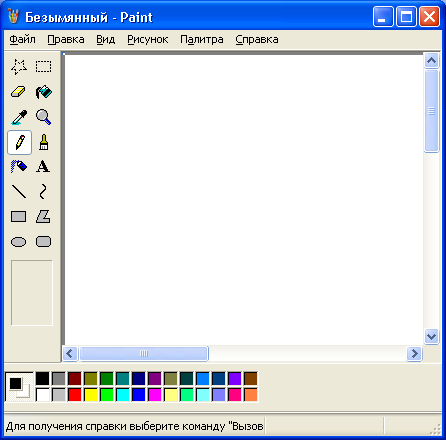Open the Рисунок menu
Image resolution: width=446 pixels, height=440 pixels.
coord(148,39)
